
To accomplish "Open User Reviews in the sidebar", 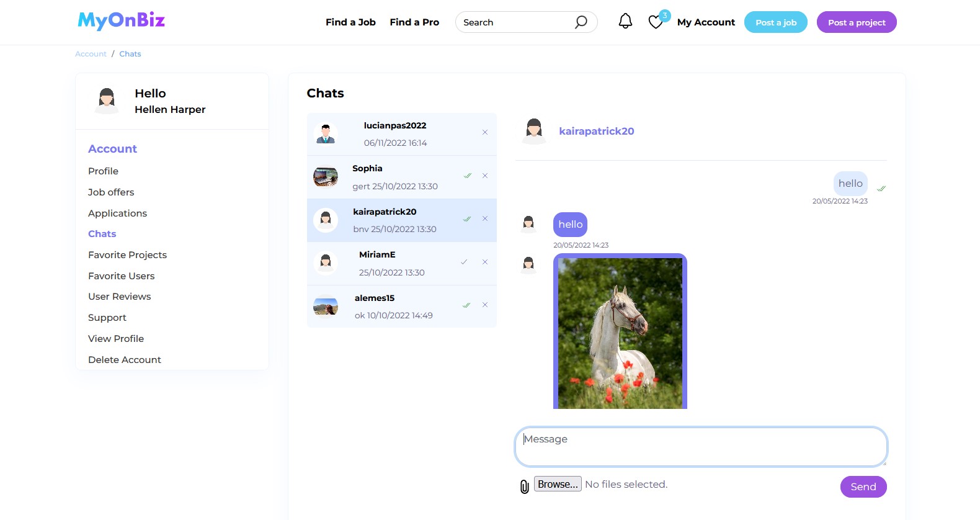I will pyautogui.click(x=119, y=297).
